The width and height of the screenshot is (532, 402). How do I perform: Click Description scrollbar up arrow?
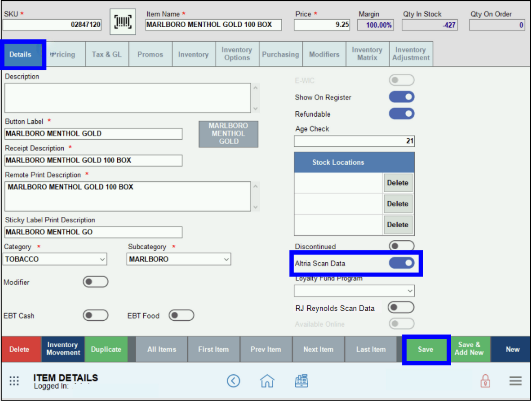256,88
